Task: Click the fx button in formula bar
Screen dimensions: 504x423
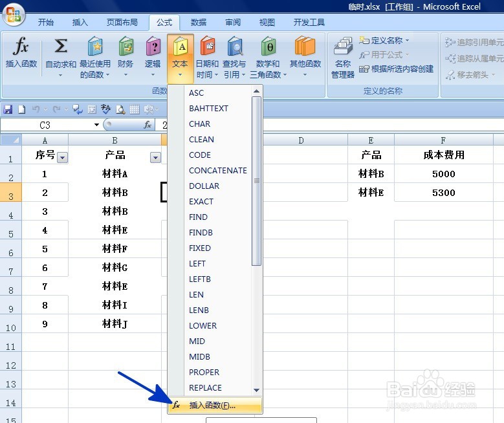Action: 148,125
